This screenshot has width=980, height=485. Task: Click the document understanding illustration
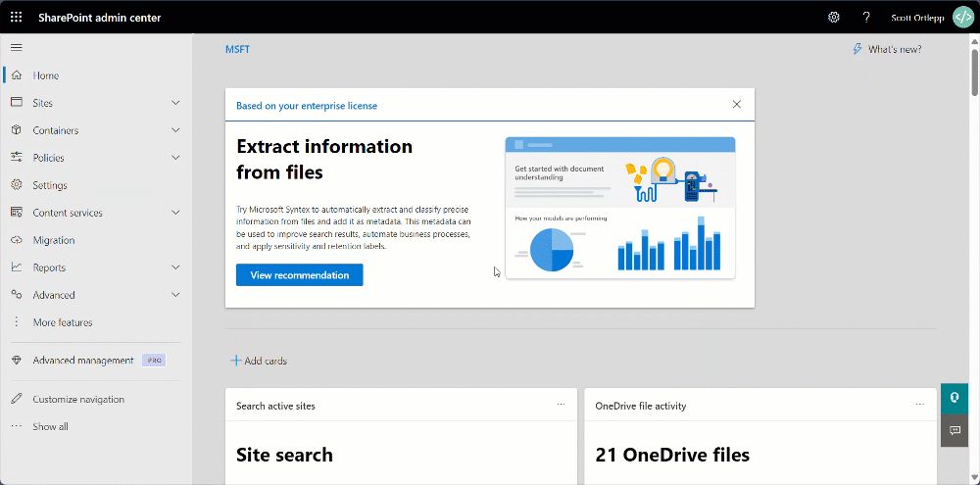pos(620,208)
